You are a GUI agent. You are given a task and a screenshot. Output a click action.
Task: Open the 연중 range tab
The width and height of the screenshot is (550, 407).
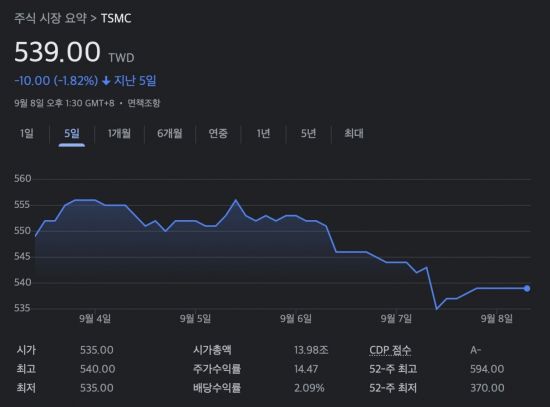click(x=218, y=133)
